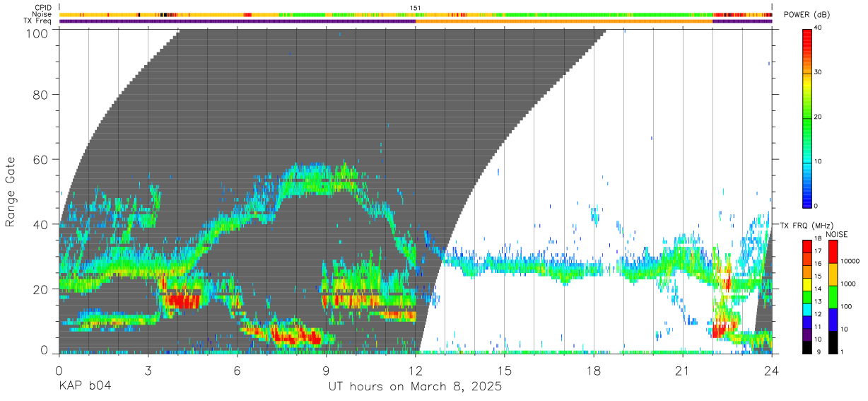The image size is (868, 401).
Task: Click the 'Noise' row label
Action: 42,14
